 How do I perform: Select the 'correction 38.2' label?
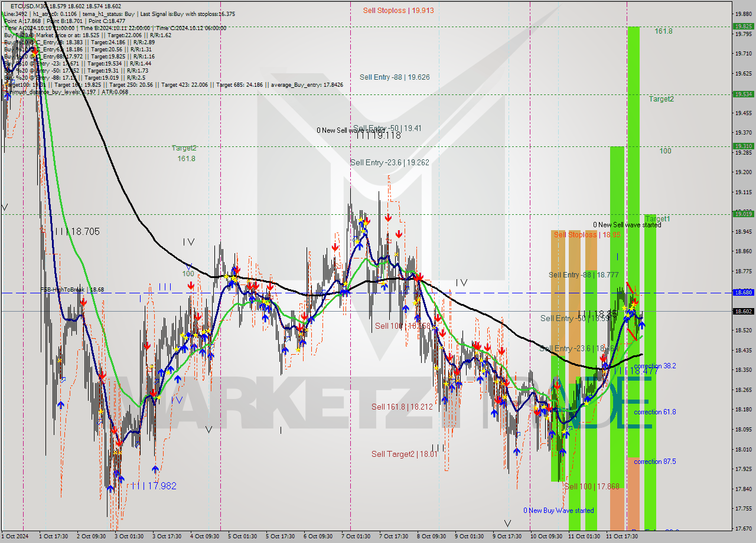point(655,366)
